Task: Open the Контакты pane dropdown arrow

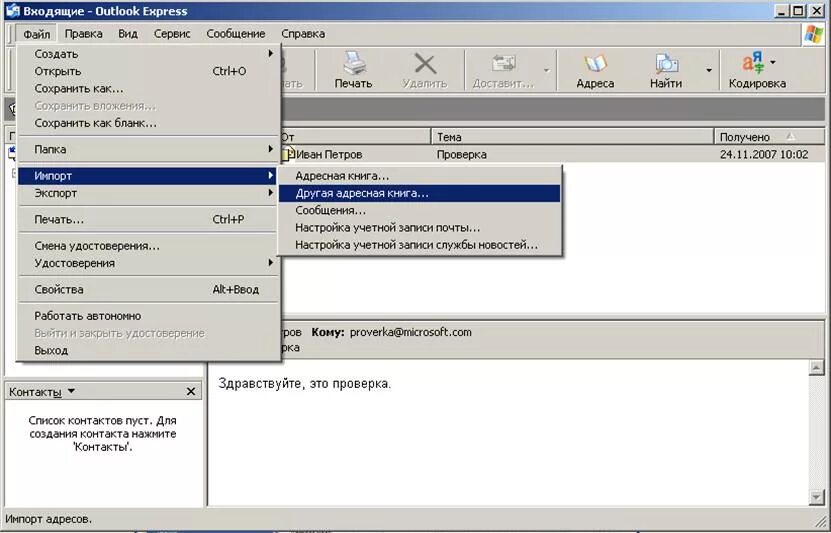Action: 72,391
